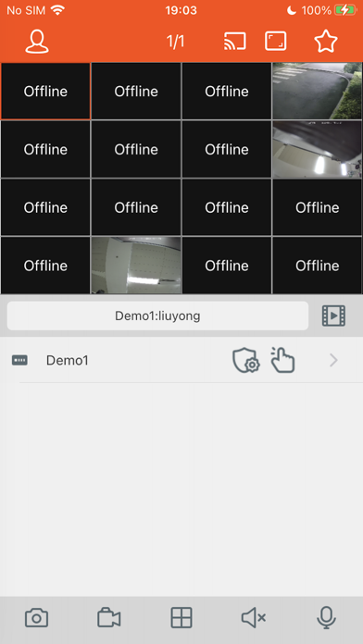The height and width of the screenshot is (644, 363).
Task: Open video playback film icon
Action: [x=333, y=316]
